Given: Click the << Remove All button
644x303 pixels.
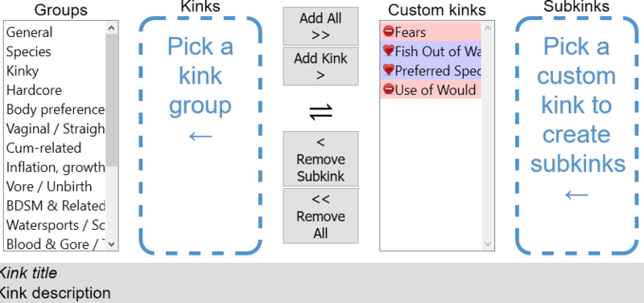Looking at the screenshot, I should pyautogui.click(x=320, y=215).
